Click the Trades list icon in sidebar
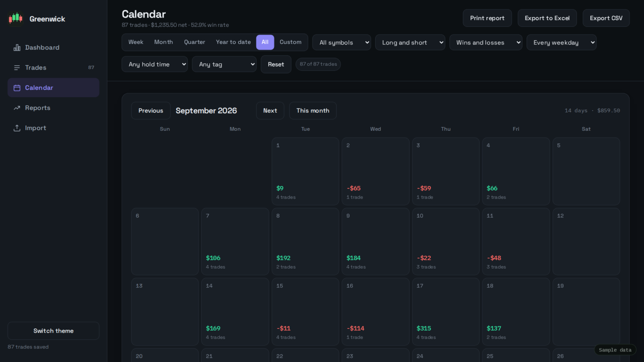This screenshot has width=644, height=362. [x=17, y=67]
